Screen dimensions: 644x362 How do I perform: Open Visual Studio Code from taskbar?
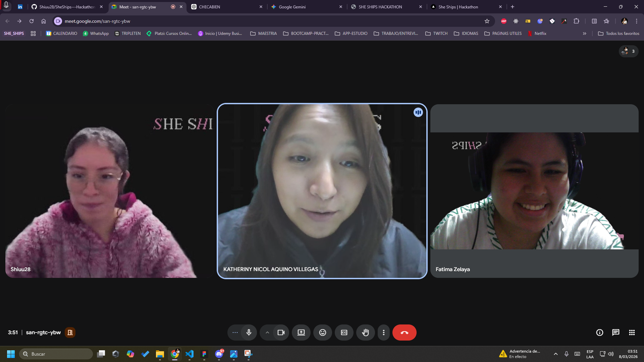tap(190, 354)
